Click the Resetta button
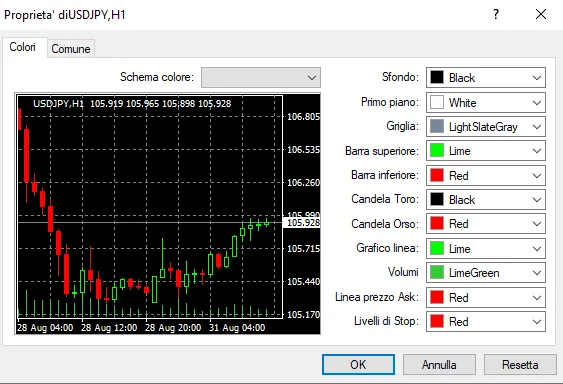The image size is (563, 384). [520, 365]
